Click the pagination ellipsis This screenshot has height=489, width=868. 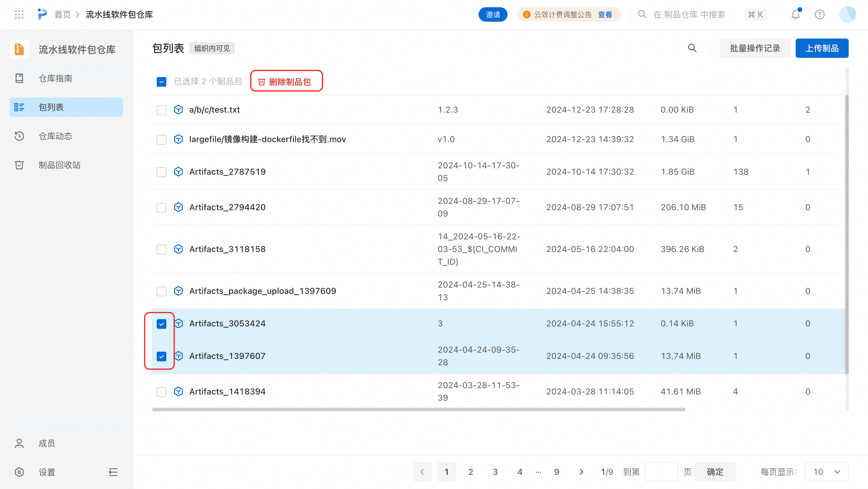538,472
